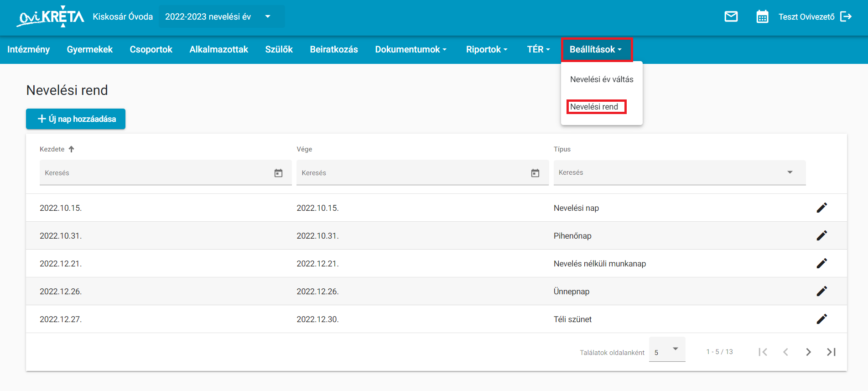This screenshot has width=868, height=391.
Task: Click the Új nap hozzáadása button
Action: pyautogui.click(x=76, y=119)
